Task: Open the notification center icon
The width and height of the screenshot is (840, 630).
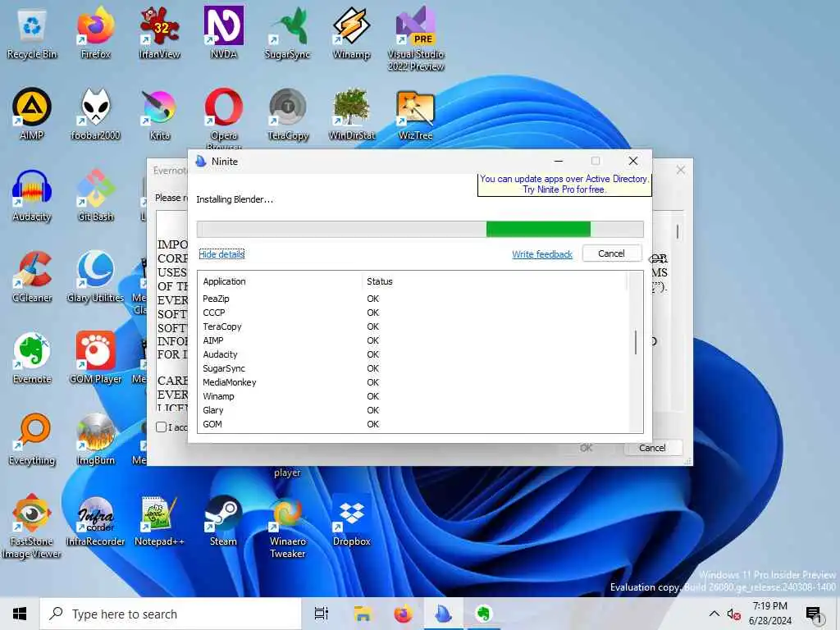Action: tap(814, 614)
